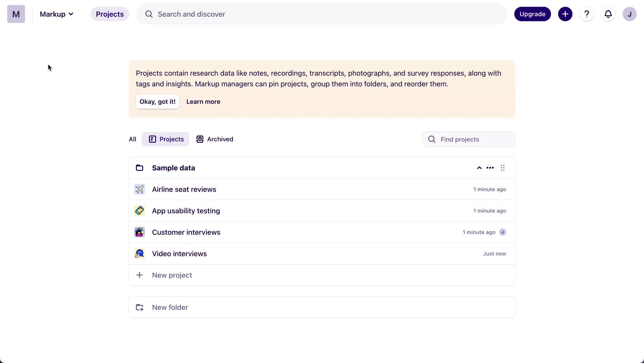Screen dimensions: 644x363
Task: Create a New folder row
Action: [x=170, y=307]
